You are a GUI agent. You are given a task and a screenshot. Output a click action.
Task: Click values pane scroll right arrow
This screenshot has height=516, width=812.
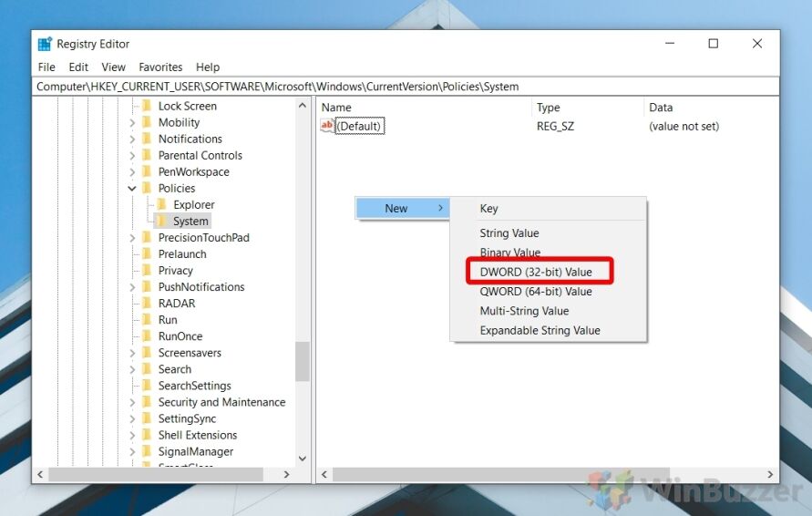tap(770, 474)
